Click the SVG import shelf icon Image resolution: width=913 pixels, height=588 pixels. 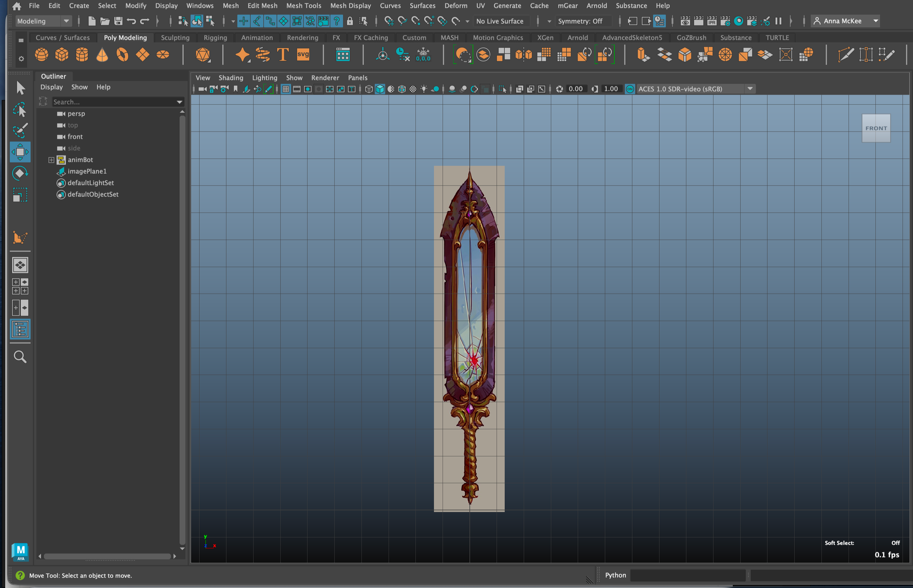pos(303,55)
